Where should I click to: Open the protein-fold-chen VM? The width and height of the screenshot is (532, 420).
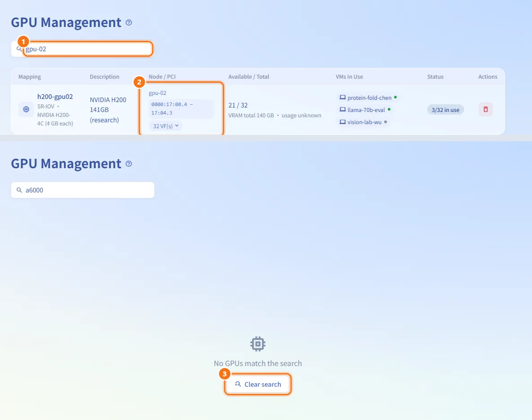(x=368, y=98)
